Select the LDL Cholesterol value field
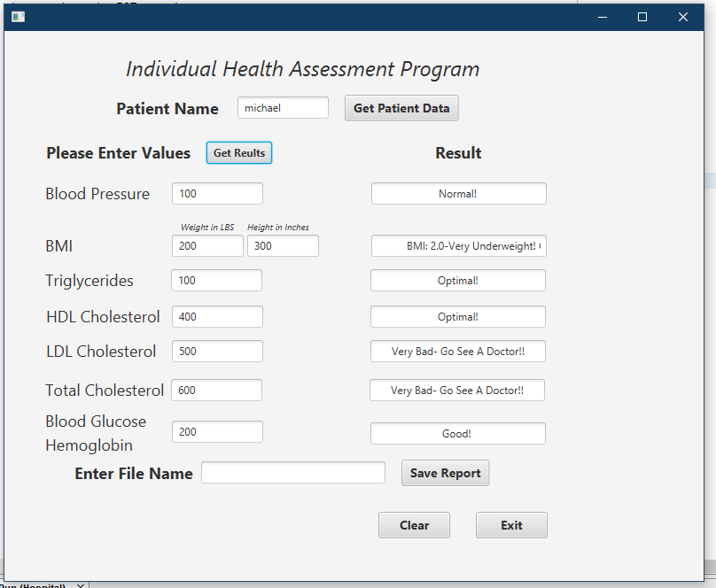 click(x=217, y=351)
